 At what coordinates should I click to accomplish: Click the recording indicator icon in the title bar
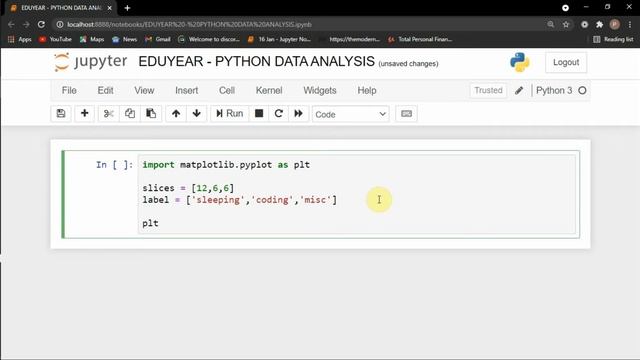coord(565,8)
